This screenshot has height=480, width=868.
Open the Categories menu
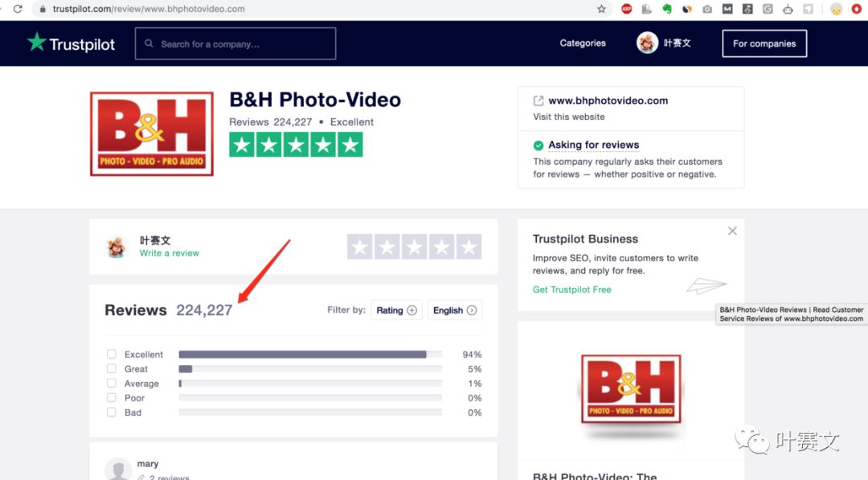pos(583,43)
